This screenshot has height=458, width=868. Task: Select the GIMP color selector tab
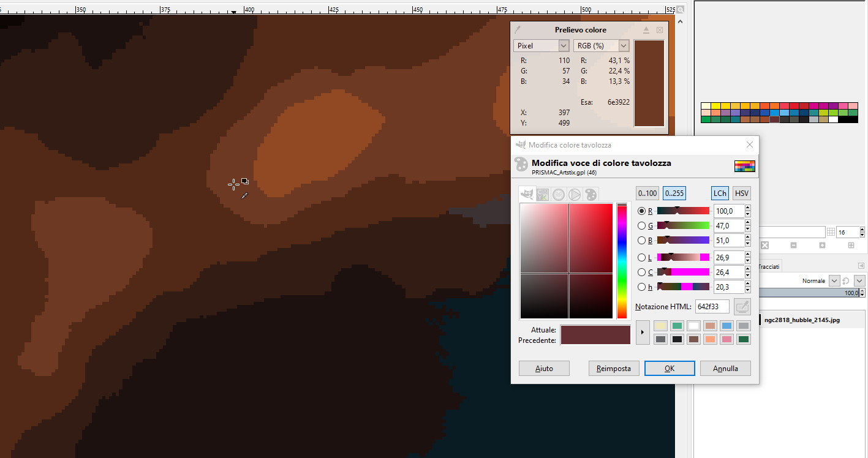[527, 194]
